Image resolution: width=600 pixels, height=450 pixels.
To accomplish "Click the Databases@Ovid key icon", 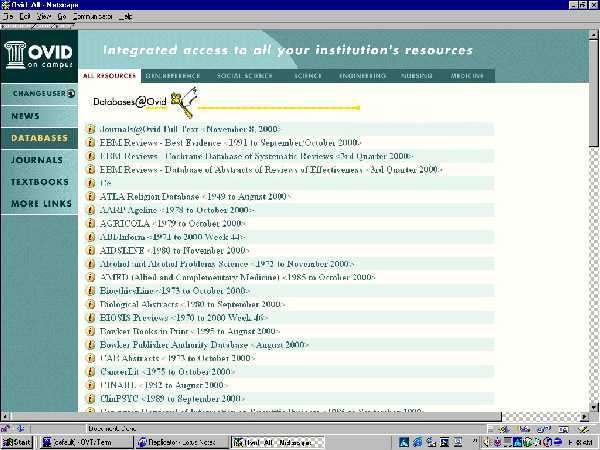I will [184, 103].
